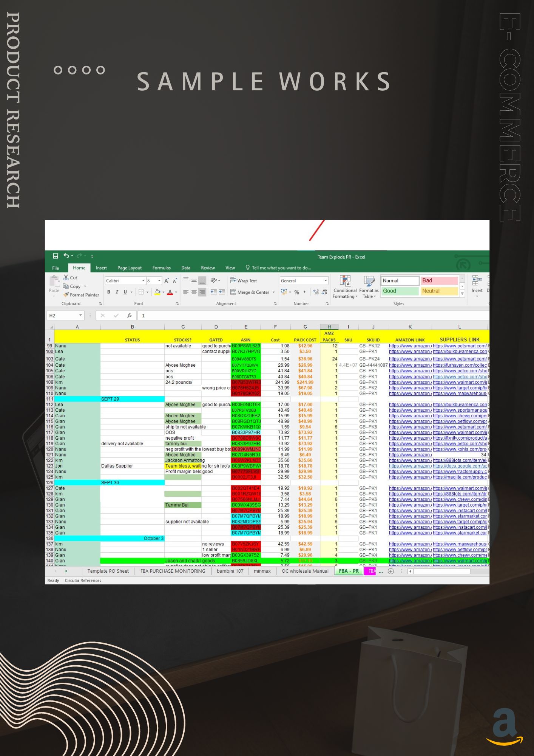Click the Cut scissors icon

point(66,277)
